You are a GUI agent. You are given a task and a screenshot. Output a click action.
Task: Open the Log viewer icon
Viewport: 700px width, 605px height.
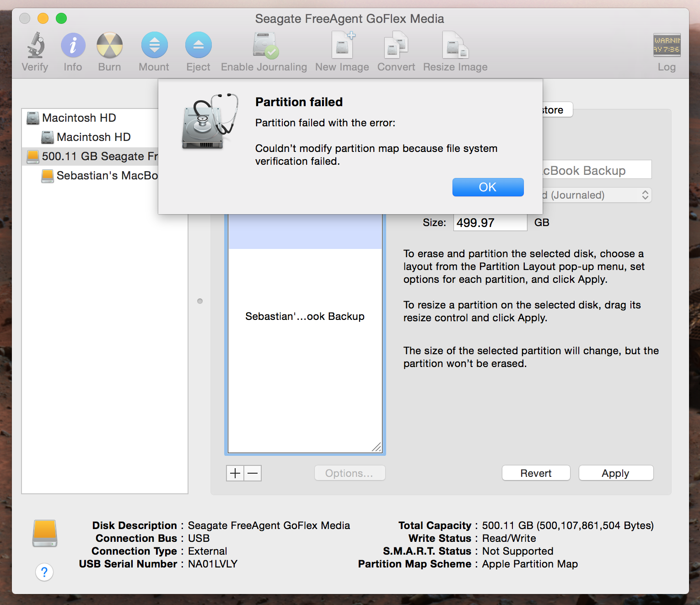click(667, 45)
